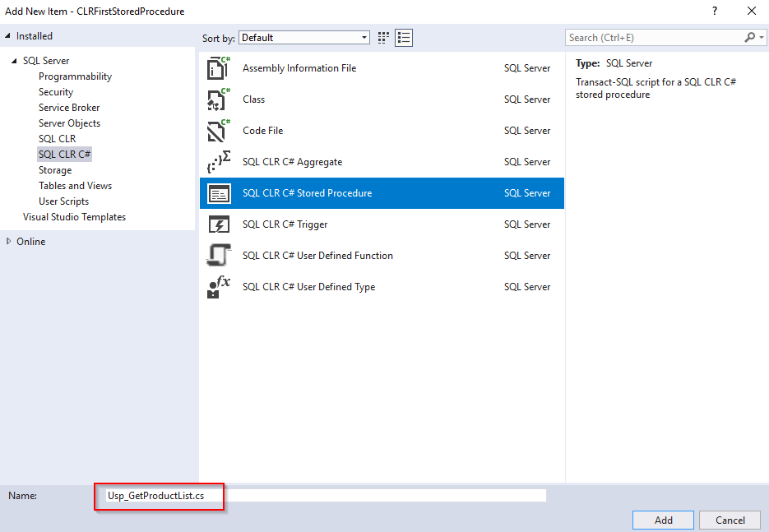
Task: Select the SQL CLR C# Aggregate icon
Action: coord(218,162)
